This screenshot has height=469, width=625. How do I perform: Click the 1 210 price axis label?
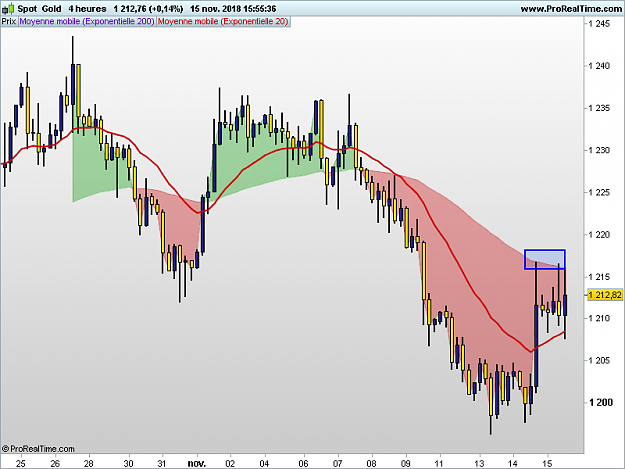point(599,318)
